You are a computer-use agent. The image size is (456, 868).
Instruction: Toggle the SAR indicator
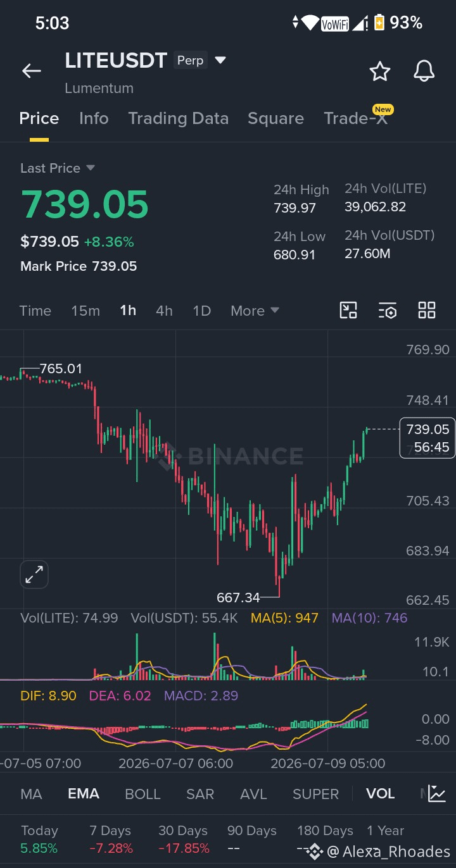coord(200,794)
